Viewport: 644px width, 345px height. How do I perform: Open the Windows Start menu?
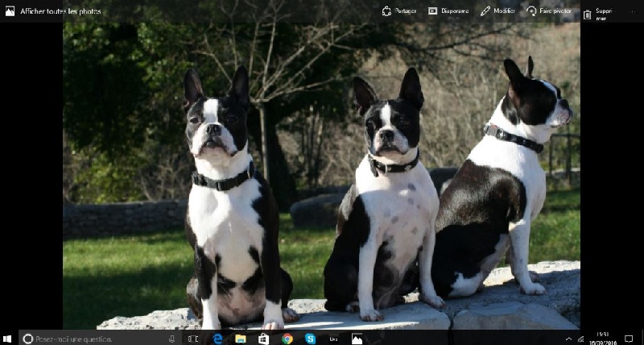(7, 339)
